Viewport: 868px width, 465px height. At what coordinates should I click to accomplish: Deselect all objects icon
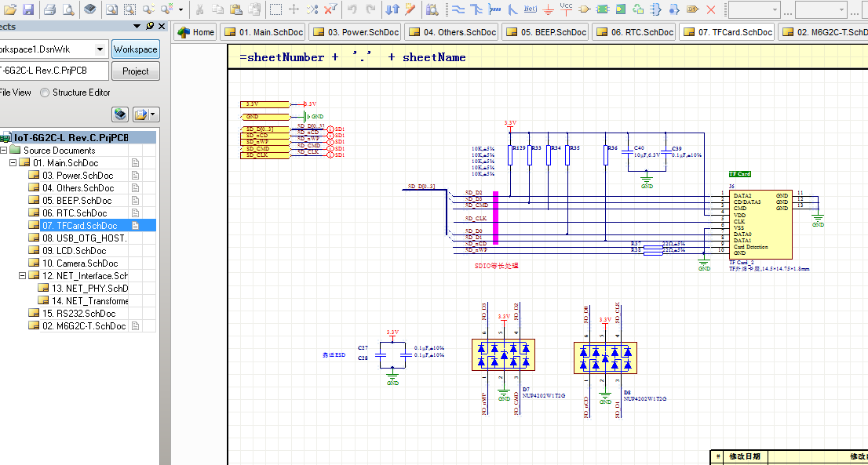pyautogui.click(x=312, y=9)
